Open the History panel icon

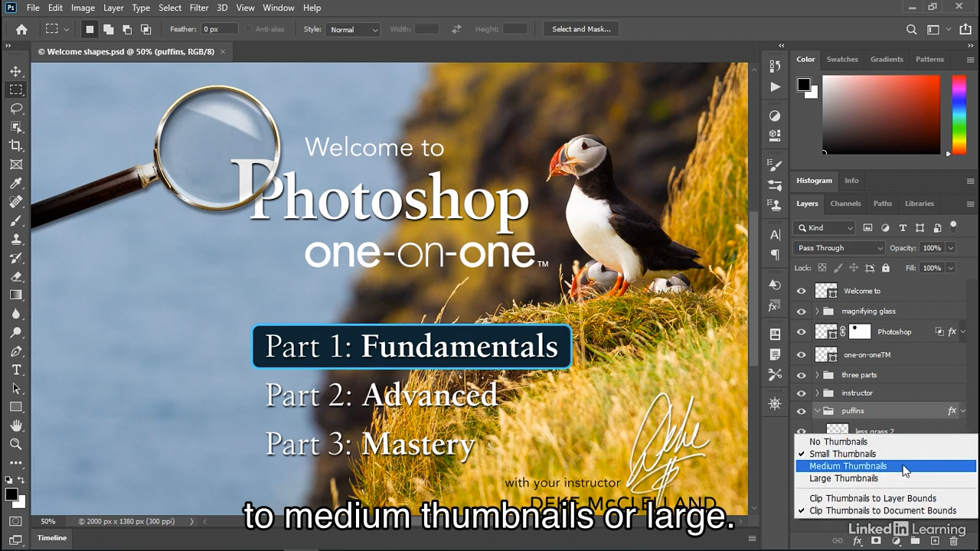point(775,67)
